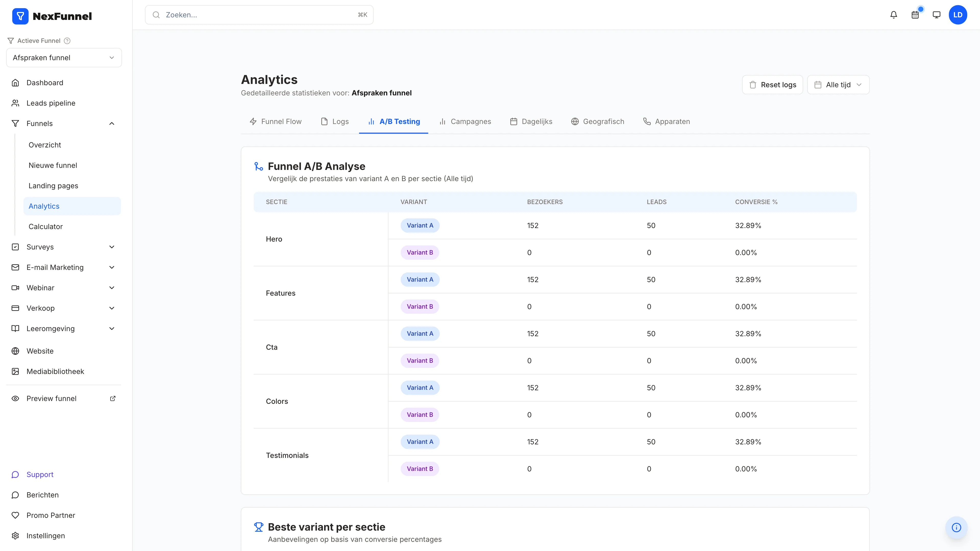
Task: Click the Hero section cell
Action: coord(321,239)
